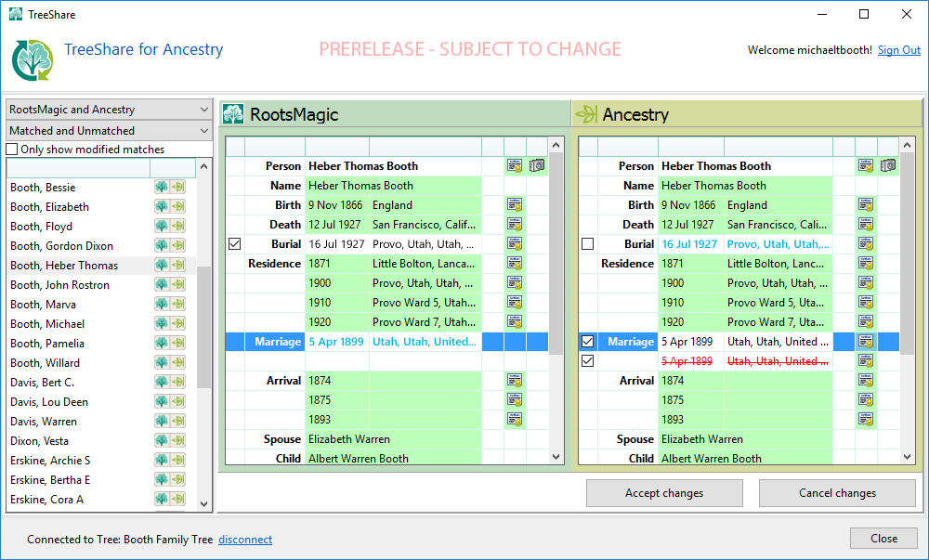Select RootsMagic Marriage date 5 Apr 1899
929x560 pixels.
point(336,342)
